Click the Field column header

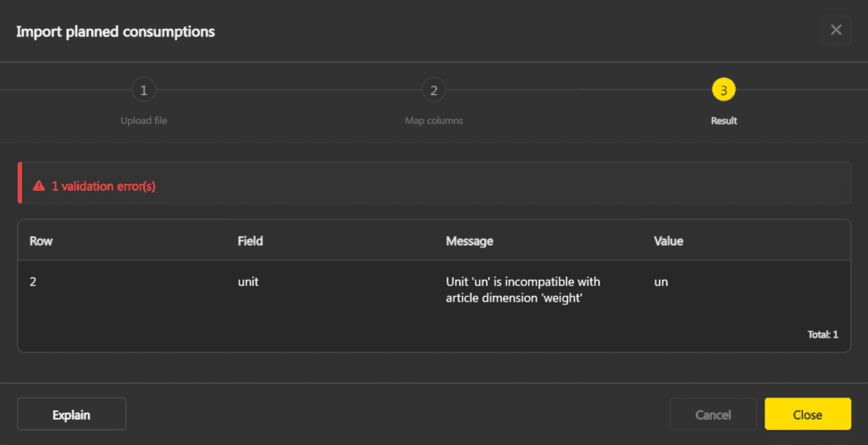250,241
